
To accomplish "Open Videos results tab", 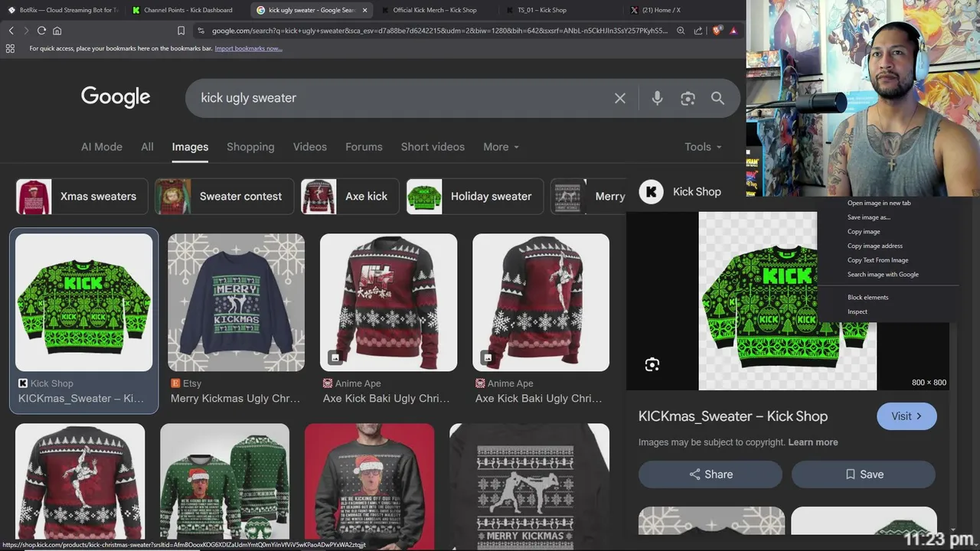I will [x=310, y=147].
